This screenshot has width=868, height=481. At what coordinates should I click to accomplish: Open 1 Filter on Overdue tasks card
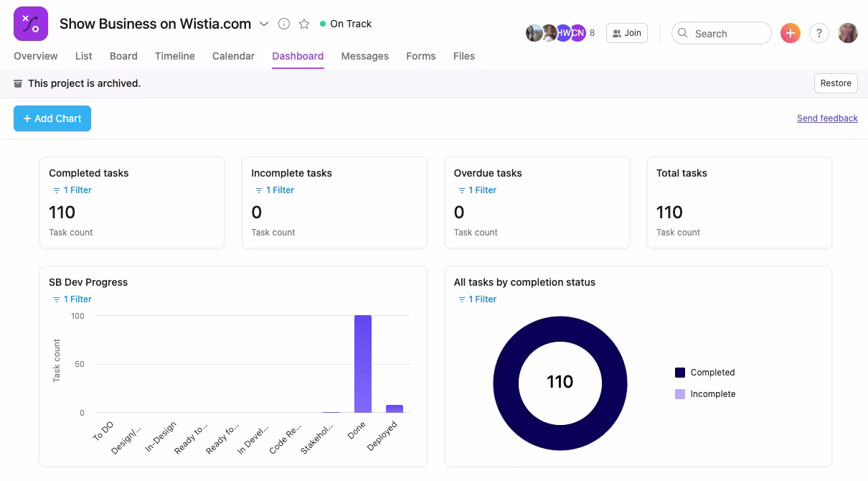pos(477,190)
